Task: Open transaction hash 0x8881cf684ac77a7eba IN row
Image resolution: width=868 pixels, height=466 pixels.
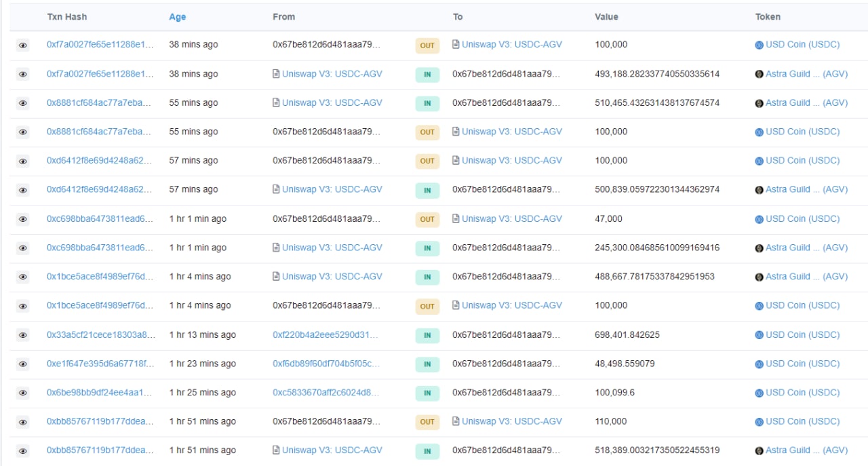Action: (x=100, y=102)
